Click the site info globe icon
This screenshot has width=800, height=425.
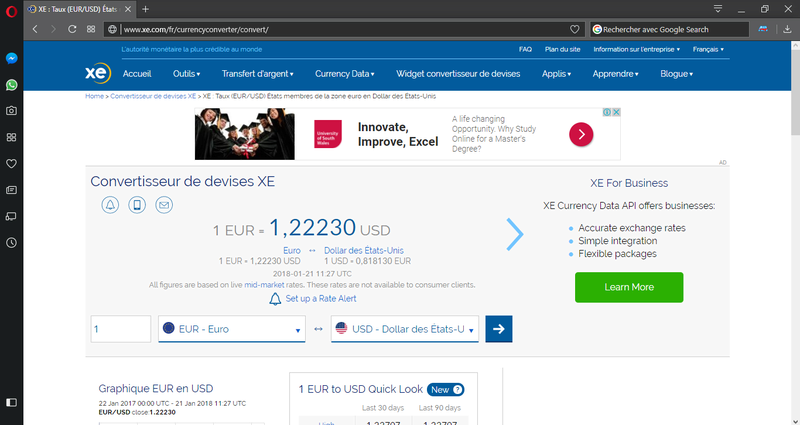[x=112, y=30]
